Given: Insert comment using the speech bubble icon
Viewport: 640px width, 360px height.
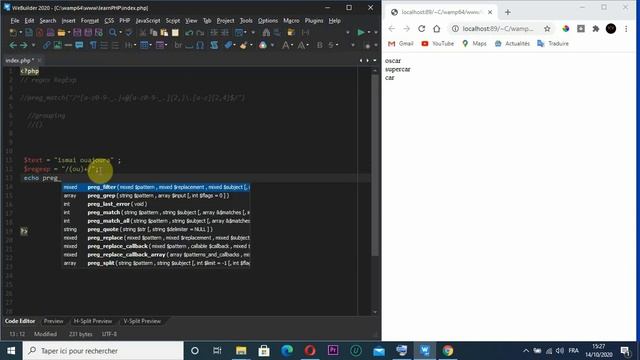Looking at the screenshot, I should point(79,45).
